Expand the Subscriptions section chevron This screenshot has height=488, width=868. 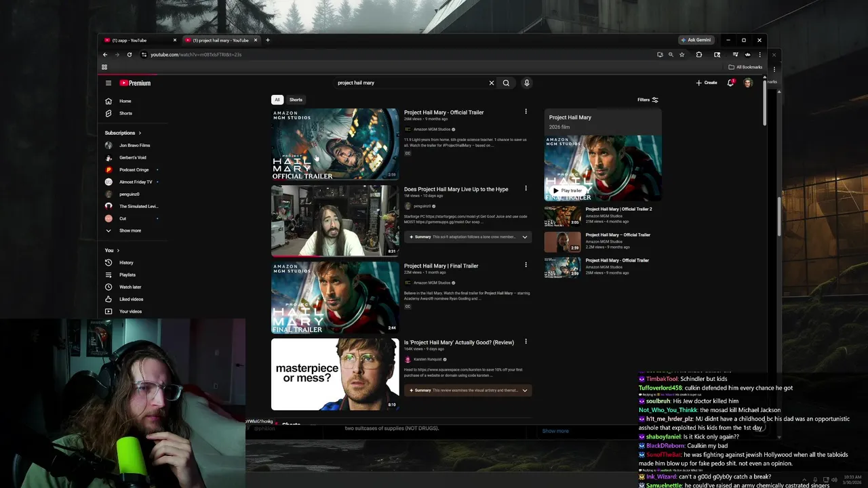tap(140, 133)
